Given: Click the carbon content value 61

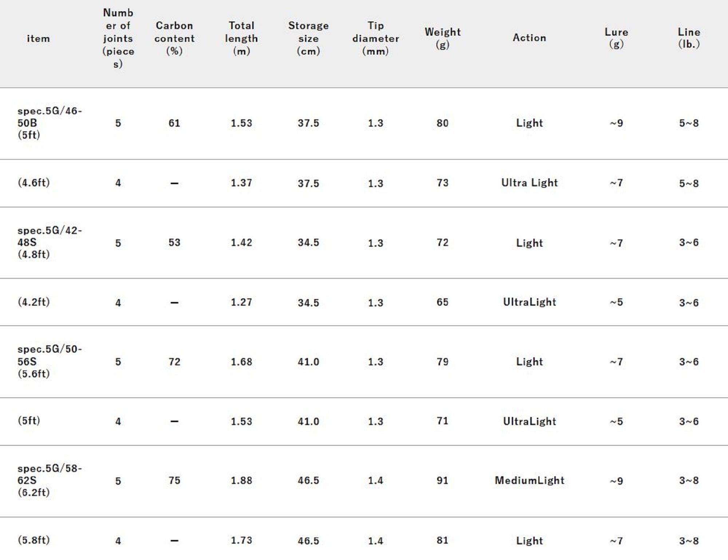Looking at the screenshot, I should [174, 123].
